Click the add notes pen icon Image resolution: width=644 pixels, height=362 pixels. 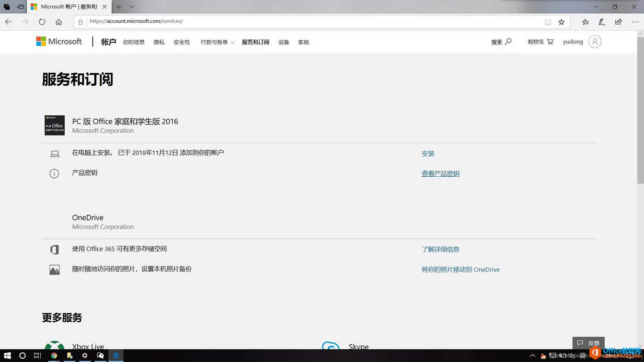pos(602,22)
